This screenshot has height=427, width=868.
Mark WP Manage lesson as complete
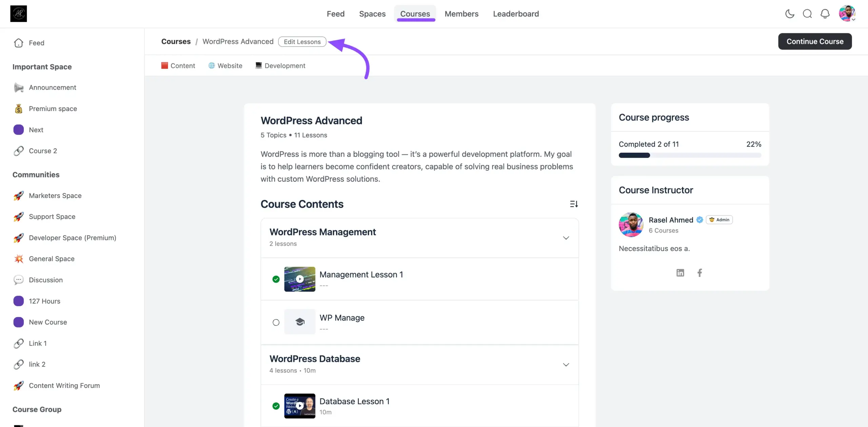(276, 322)
